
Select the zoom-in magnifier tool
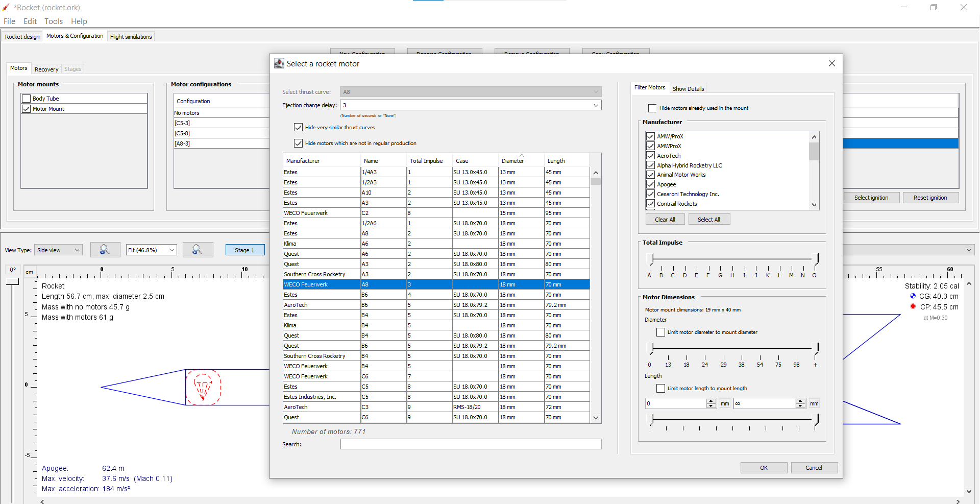pyautogui.click(x=198, y=250)
